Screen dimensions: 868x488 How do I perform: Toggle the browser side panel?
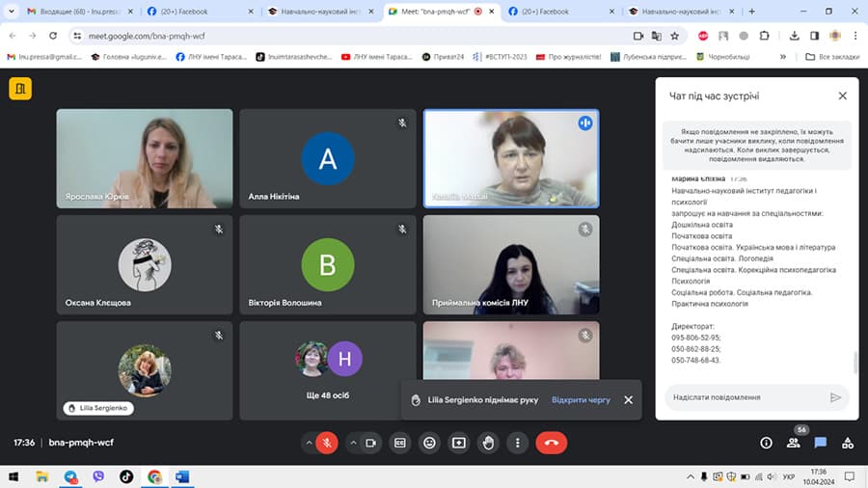[x=814, y=36]
